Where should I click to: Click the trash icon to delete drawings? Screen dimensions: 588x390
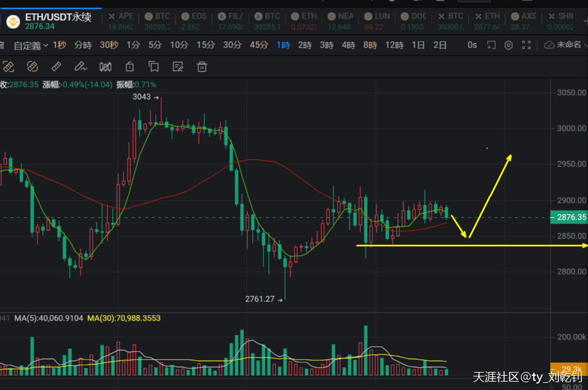tap(202, 66)
